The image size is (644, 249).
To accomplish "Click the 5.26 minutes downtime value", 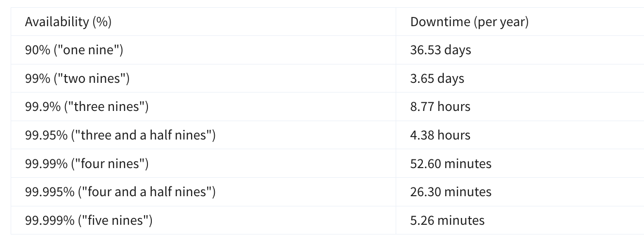I will (x=447, y=220).
